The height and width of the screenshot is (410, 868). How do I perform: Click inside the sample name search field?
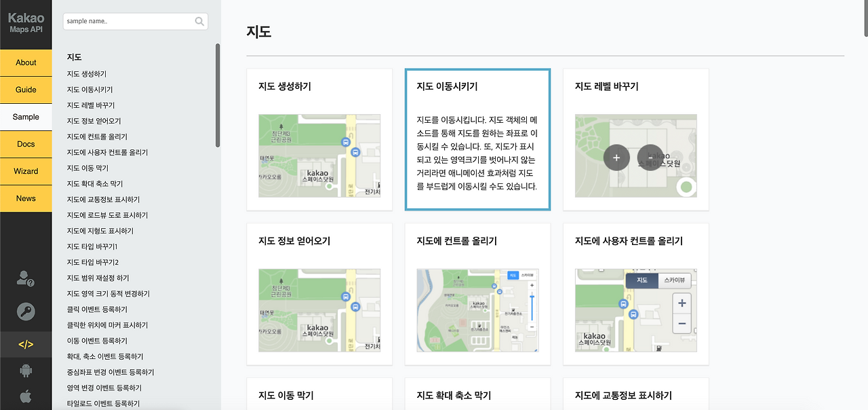122,21
